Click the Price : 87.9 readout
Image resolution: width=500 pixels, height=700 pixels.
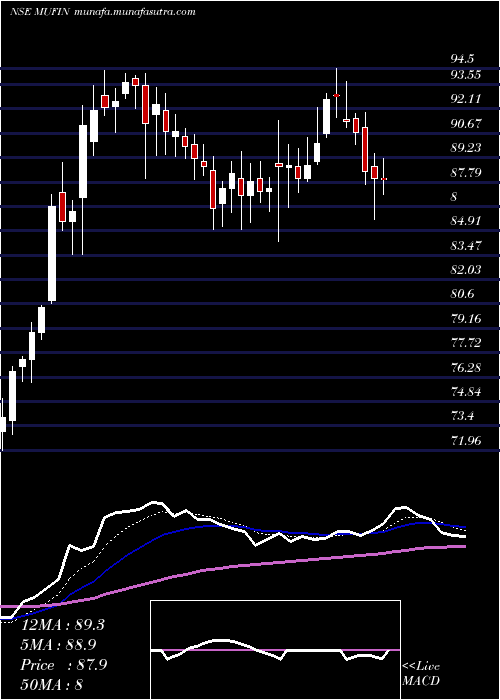63,665
